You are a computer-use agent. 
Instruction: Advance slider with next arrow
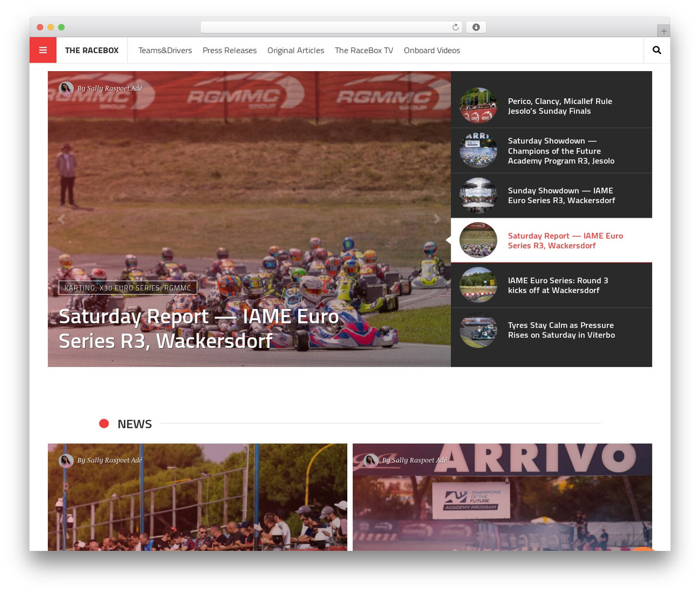(x=436, y=219)
